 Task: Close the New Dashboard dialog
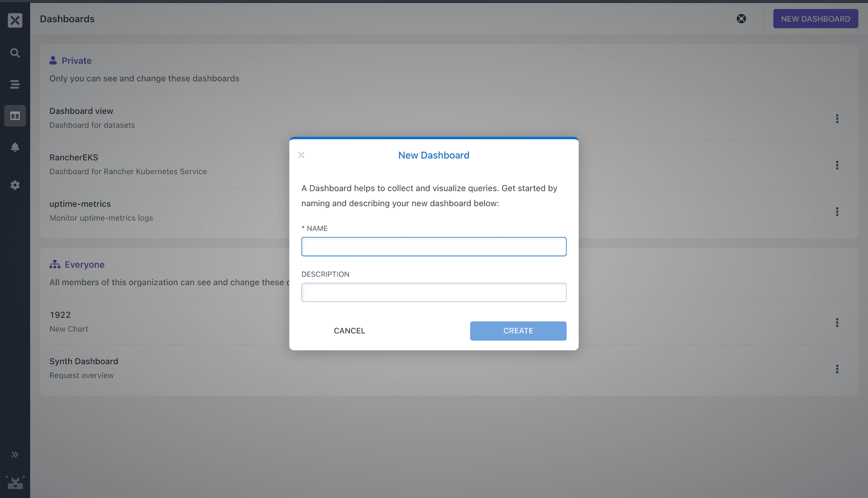[302, 155]
